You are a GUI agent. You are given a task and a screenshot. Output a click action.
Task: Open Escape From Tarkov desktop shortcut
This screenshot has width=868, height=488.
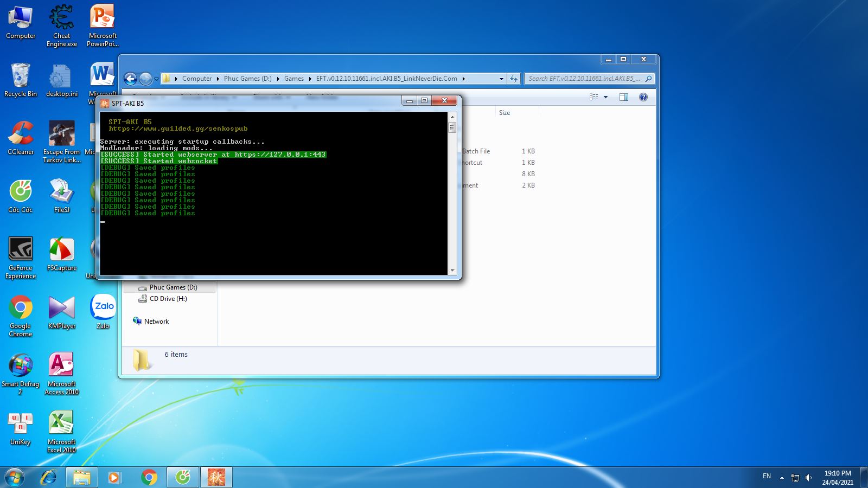point(62,142)
